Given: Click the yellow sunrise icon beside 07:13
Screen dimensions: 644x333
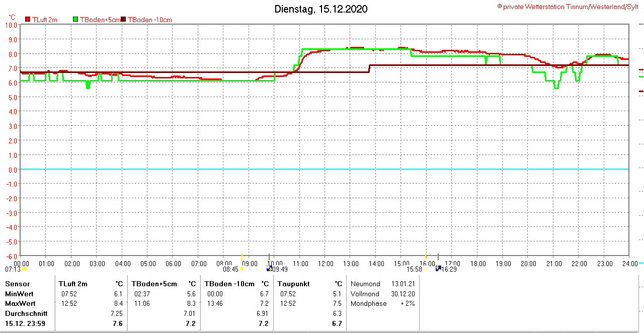Looking at the screenshot, I should coord(24,269).
